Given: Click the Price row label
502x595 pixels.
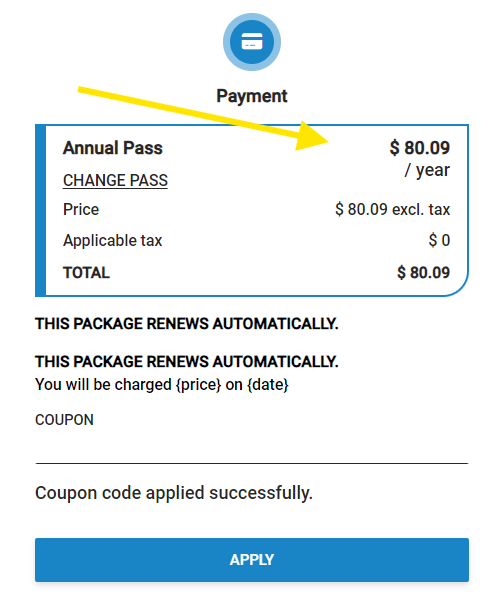Looking at the screenshot, I should click(81, 209).
